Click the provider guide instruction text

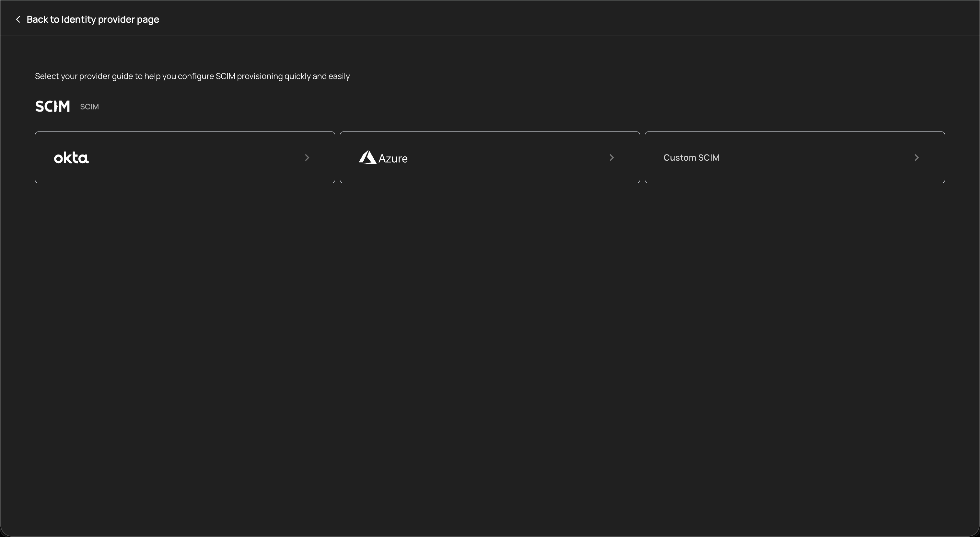[192, 76]
